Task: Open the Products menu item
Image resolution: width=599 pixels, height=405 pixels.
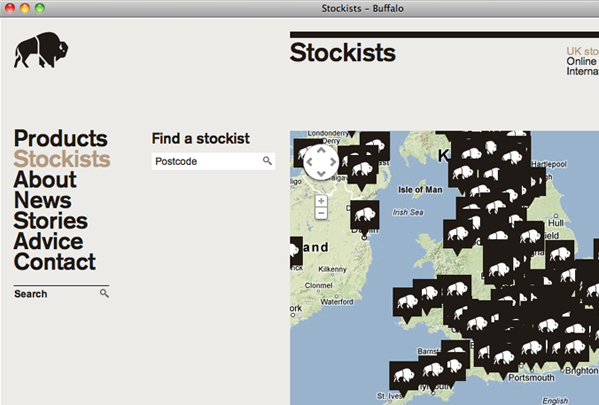Action: coord(61,138)
